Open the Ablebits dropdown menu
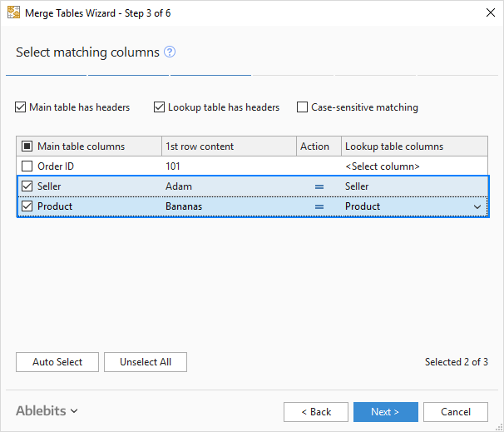 click(47, 410)
